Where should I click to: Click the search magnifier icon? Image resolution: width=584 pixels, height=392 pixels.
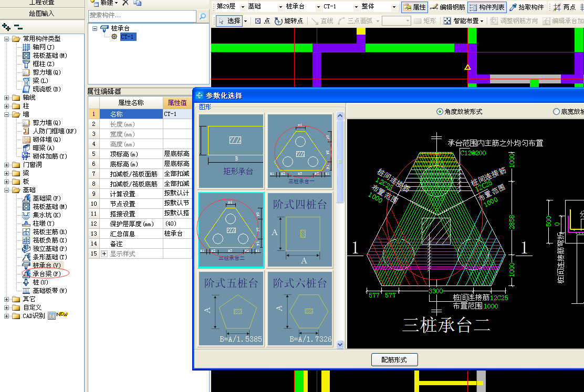tap(203, 16)
